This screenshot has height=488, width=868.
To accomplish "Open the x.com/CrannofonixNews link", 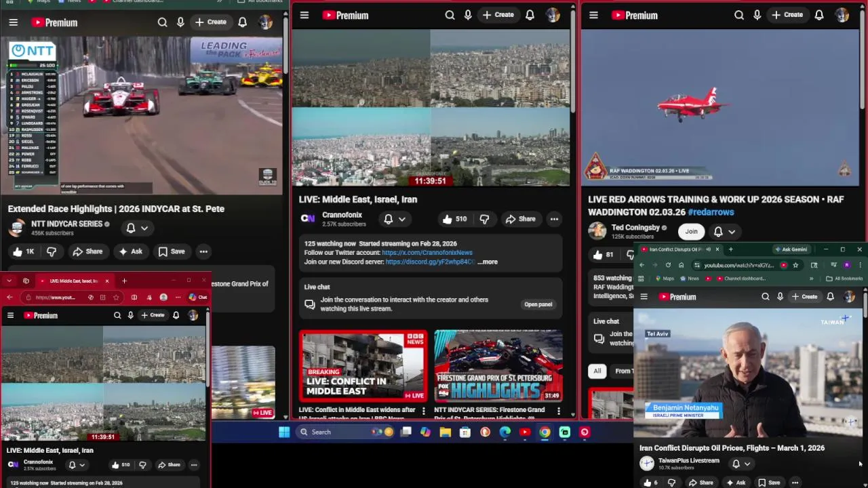I will 427,253.
